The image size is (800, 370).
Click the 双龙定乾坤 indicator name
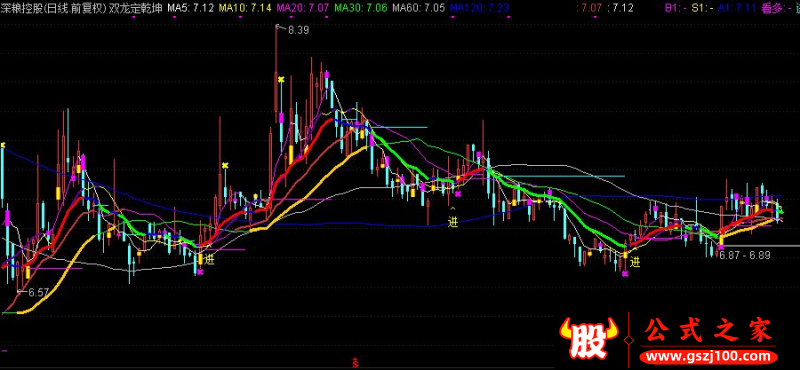136,8
